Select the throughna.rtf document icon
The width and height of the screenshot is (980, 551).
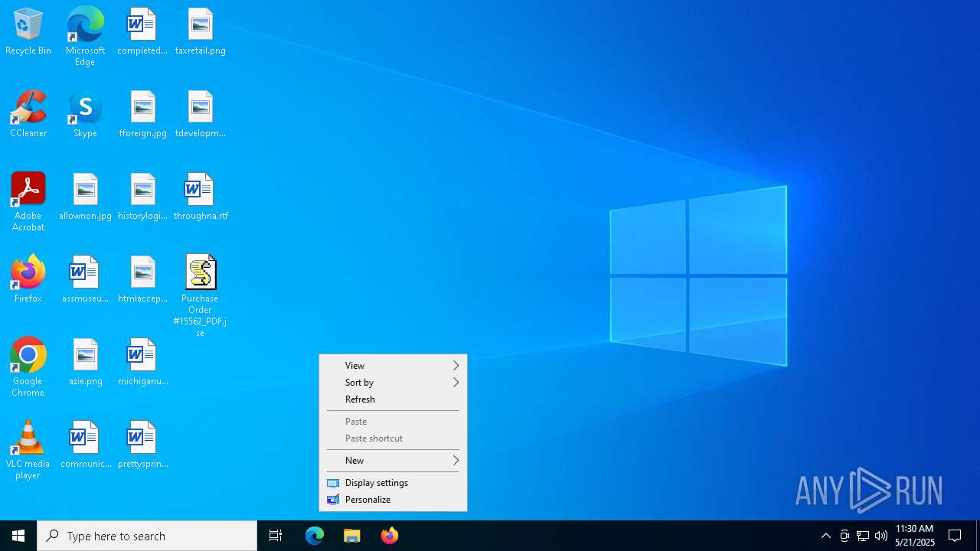point(200,197)
